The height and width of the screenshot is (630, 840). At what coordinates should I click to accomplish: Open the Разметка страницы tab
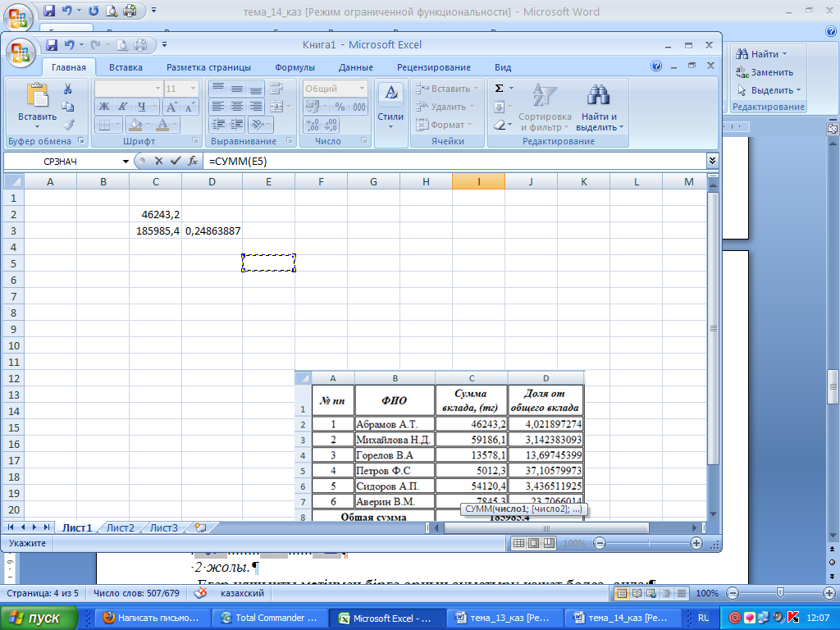[x=208, y=67]
